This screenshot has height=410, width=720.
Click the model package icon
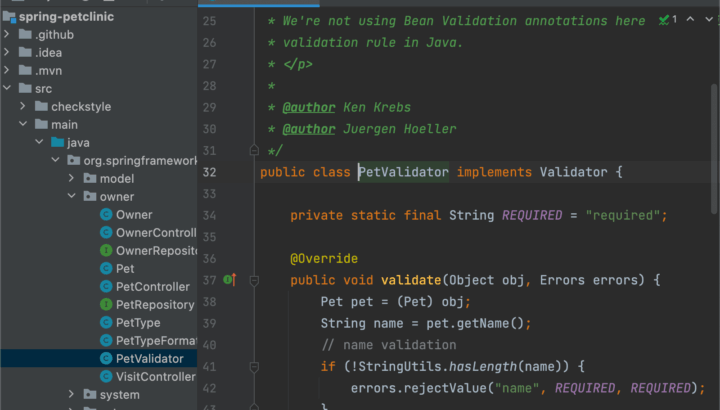click(90, 178)
